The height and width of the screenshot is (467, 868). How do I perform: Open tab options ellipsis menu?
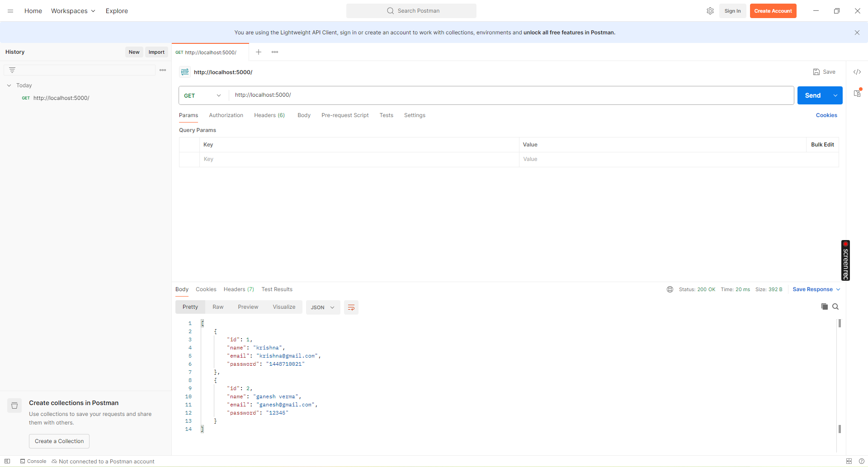pyautogui.click(x=275, y=52)
